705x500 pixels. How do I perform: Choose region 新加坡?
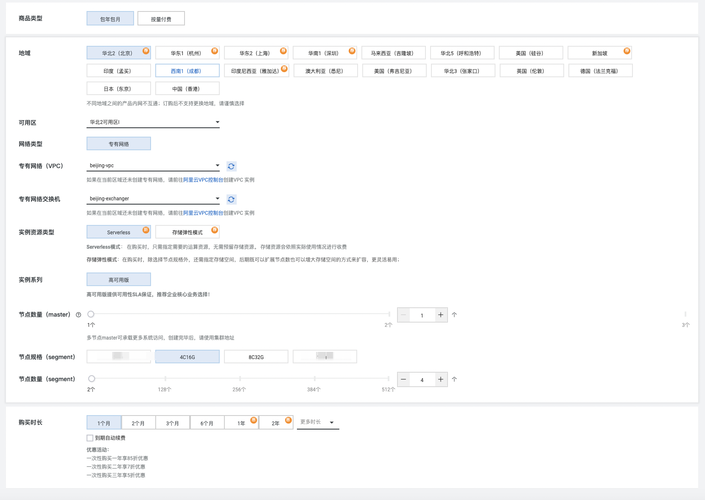(600, 53)
